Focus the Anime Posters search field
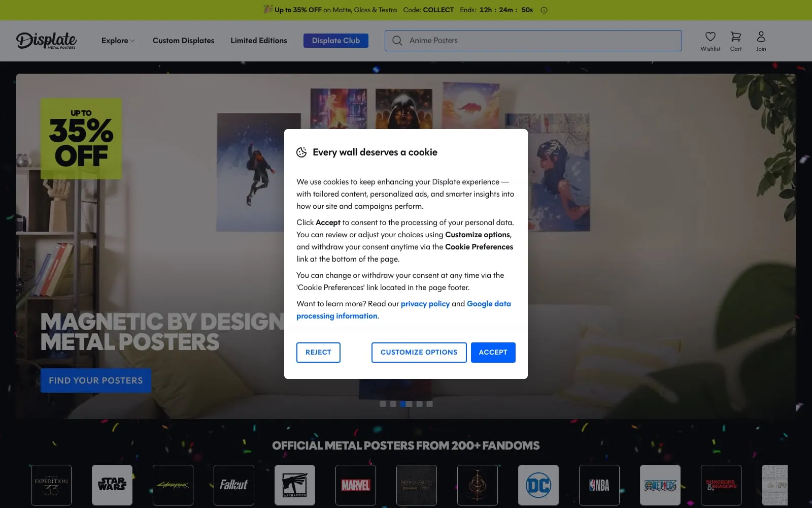 click(x=533, y=41)
